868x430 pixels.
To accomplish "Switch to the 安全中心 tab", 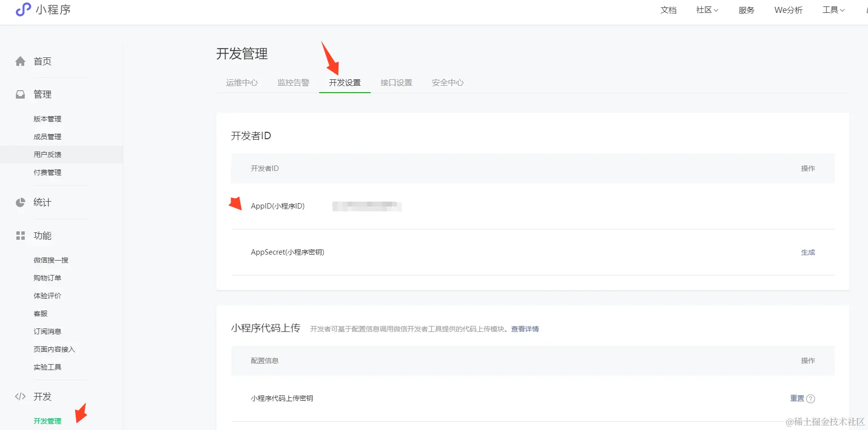I will pyautogui.click(x=448, y=83).
